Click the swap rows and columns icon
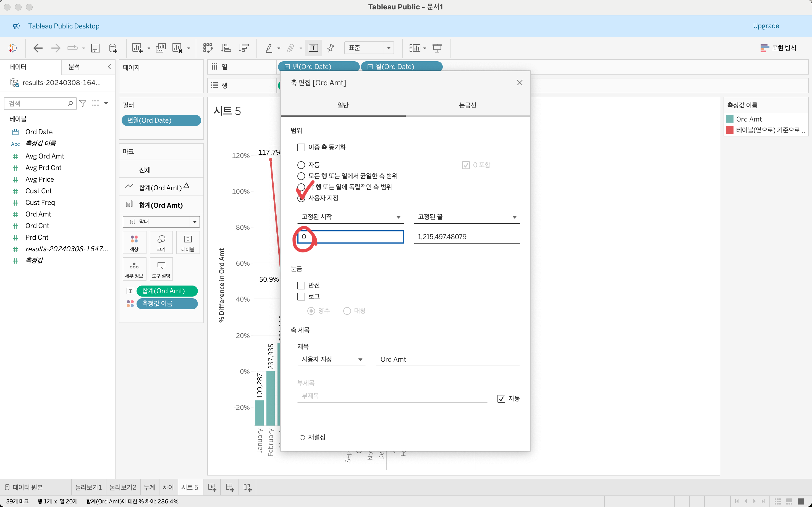Image resolution: width=812 pixels, height=507 pixels. coord(208,48)
